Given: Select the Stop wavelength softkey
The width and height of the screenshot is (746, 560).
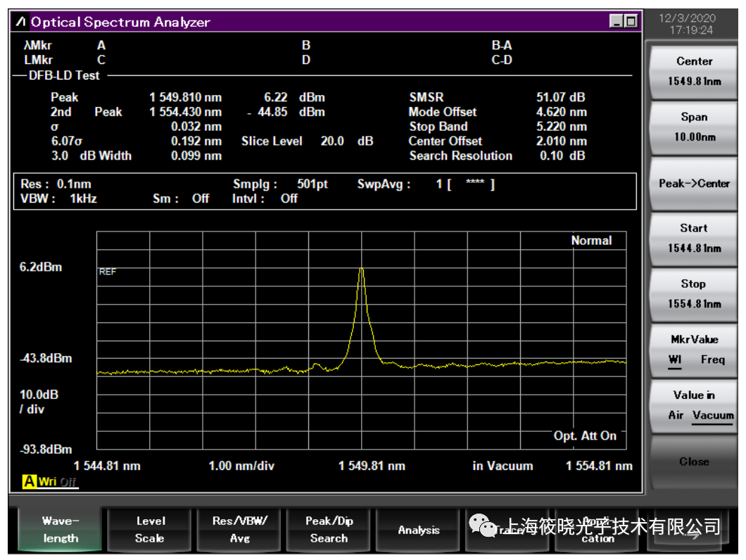Looking at the screenshot, I should [694, 293].
